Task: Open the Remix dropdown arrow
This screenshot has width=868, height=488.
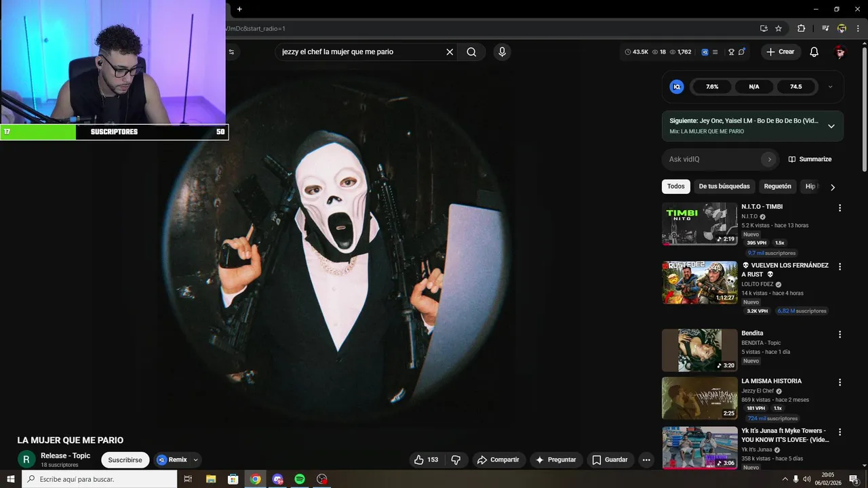Action: click(x=195, y=460)
